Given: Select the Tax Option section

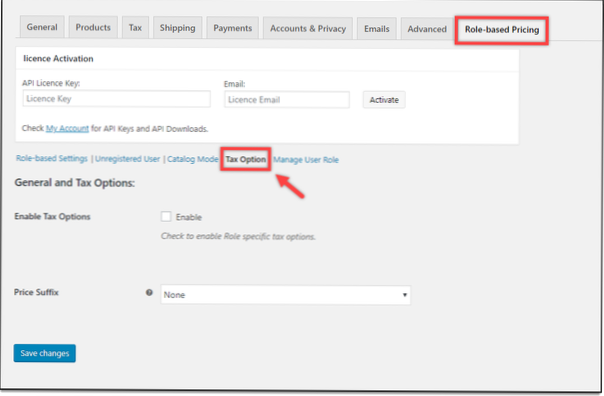Looking at the screenshot, I should (246, 159).
